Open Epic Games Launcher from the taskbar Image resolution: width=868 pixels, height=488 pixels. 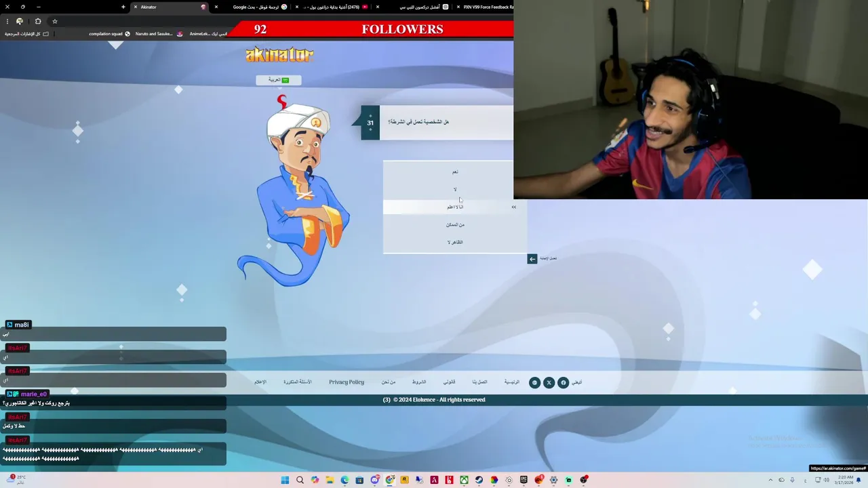(x=524, y=480)
